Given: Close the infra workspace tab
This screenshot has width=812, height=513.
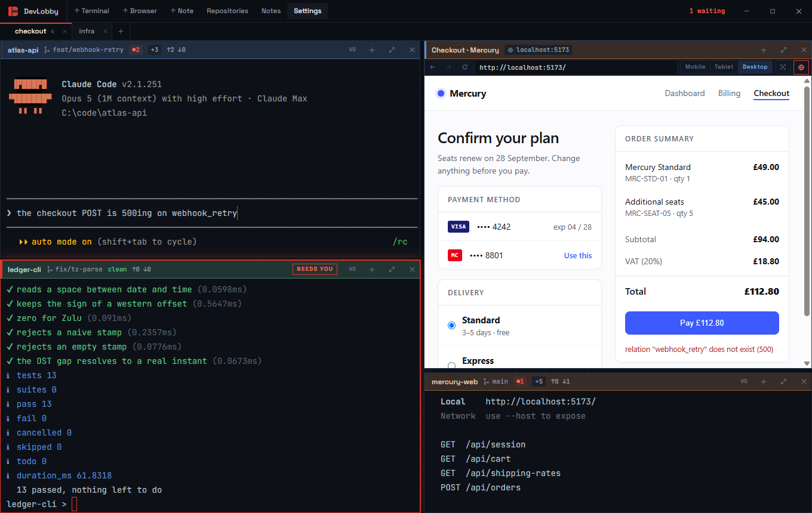Looking at the screenshot, I should pyautogui.click(x=105, y=31).
